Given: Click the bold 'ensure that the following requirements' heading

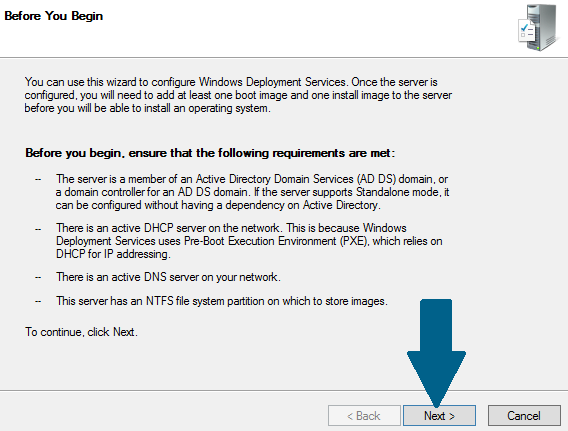Looking at the screenshot, I should pos(210,153).
